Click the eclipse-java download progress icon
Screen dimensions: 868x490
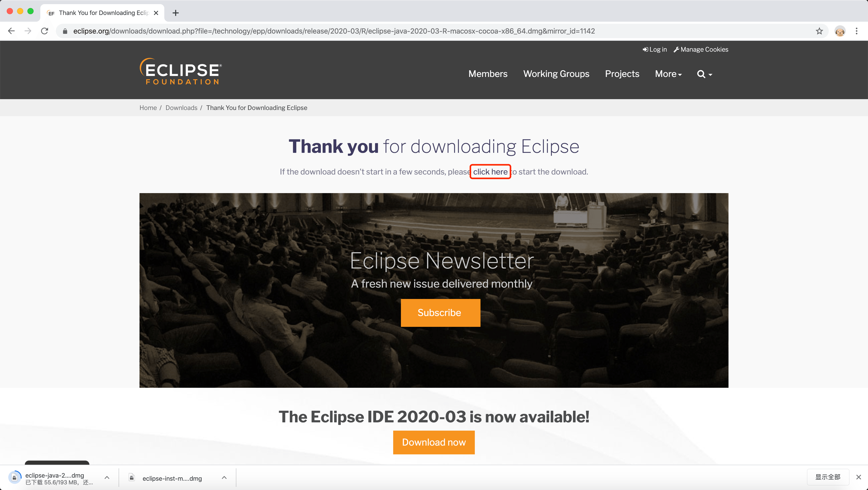click(x=14, y=477)
